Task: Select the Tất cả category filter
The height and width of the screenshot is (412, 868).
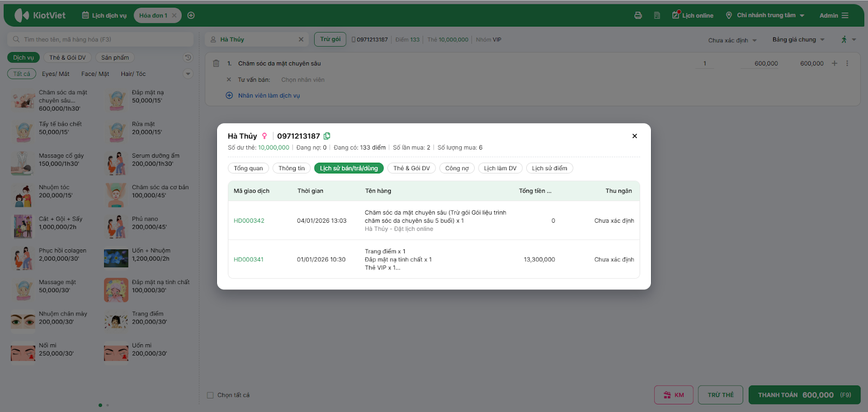Action: (x=22, y=74)
